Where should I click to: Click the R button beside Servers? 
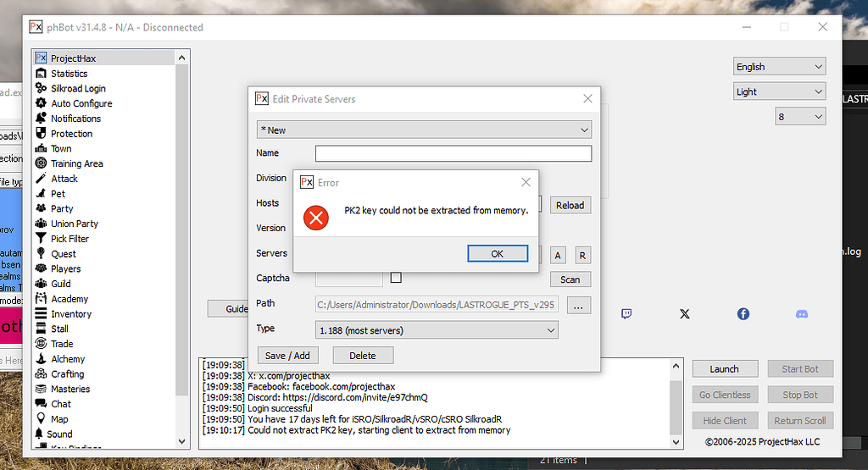582,256
